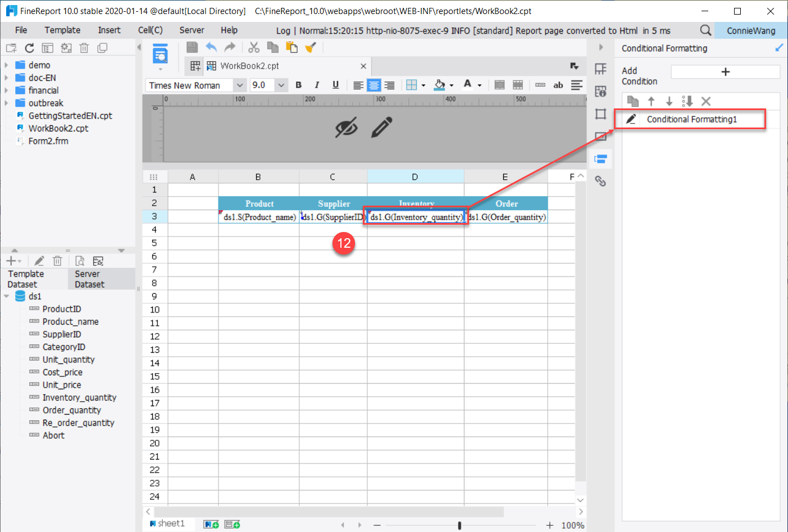Click the Refresh icon above the file tree

coord(29,48)
